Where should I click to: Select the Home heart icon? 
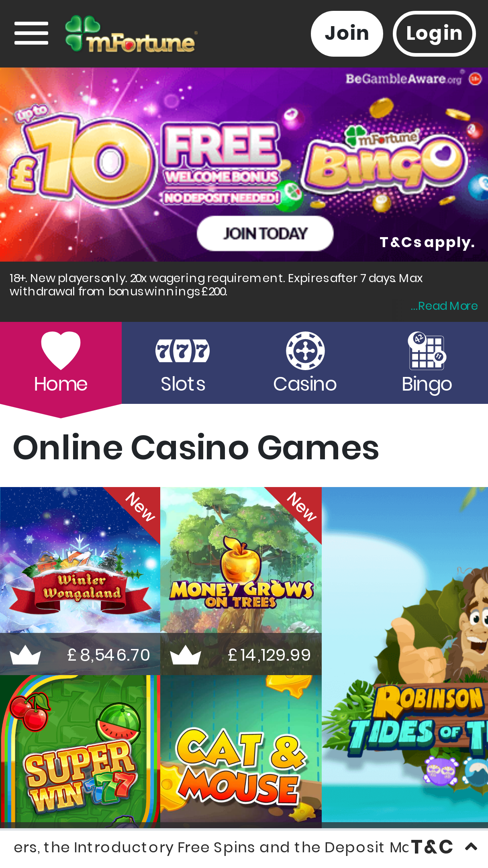click(61, 350)
